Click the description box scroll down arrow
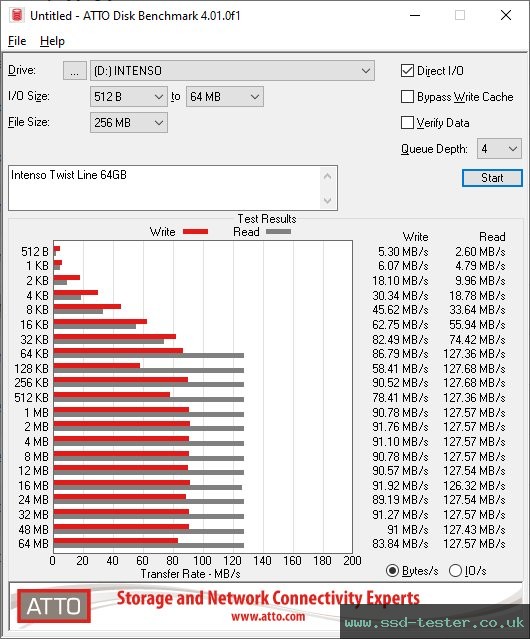 point(328,200)
